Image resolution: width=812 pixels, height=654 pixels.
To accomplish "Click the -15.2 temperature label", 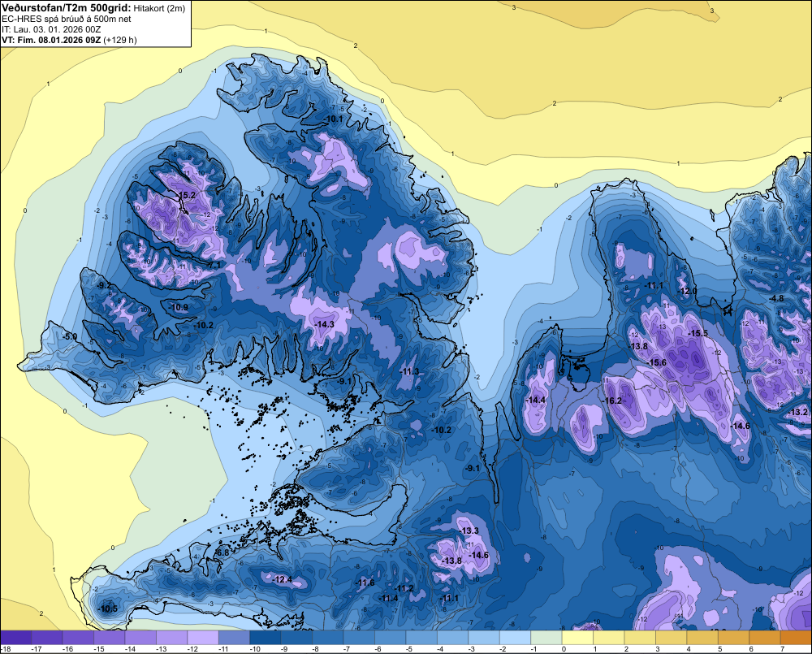I will 186,195.
